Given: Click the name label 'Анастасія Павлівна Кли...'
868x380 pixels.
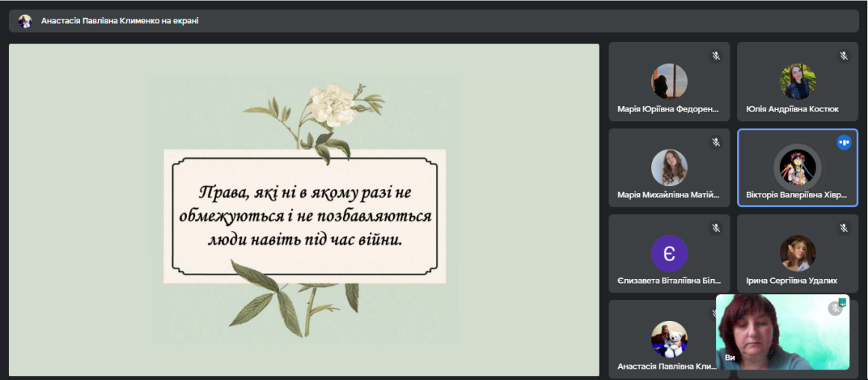Looking at the screenshot, I should point(666,367).
